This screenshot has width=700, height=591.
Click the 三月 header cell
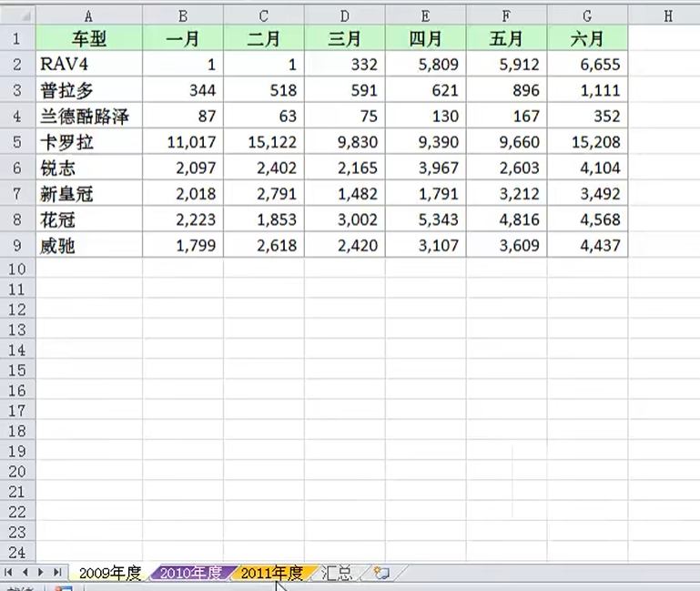(345, 38)
